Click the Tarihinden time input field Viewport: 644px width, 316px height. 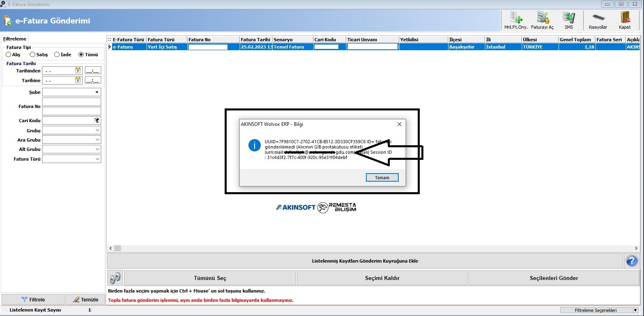(93, 70)
